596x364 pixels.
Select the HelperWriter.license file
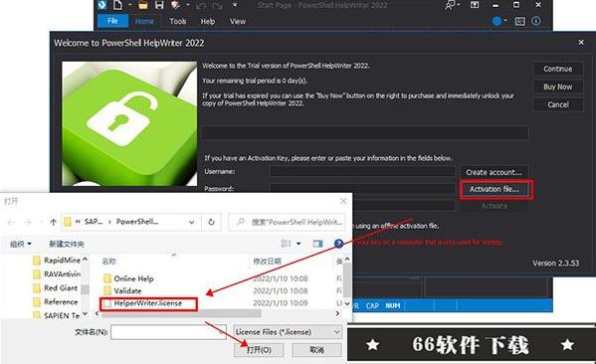tap(143, 303)
